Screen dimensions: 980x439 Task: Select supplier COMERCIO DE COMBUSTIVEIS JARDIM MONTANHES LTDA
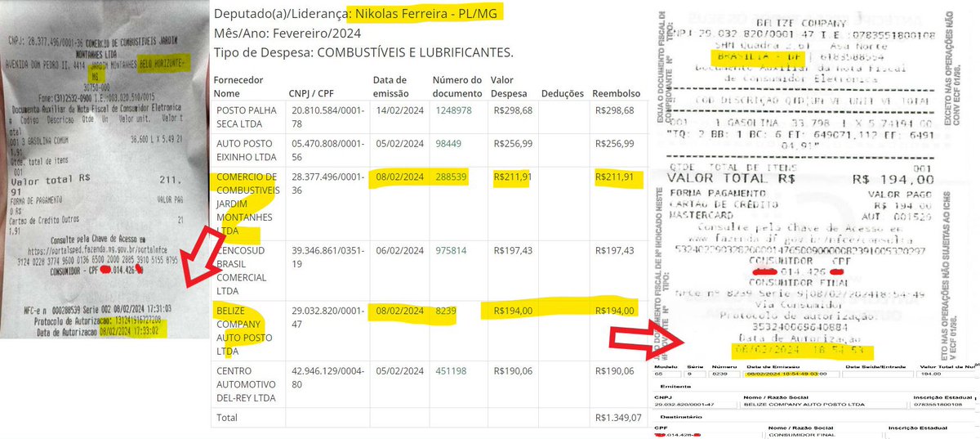click(247, 202)
